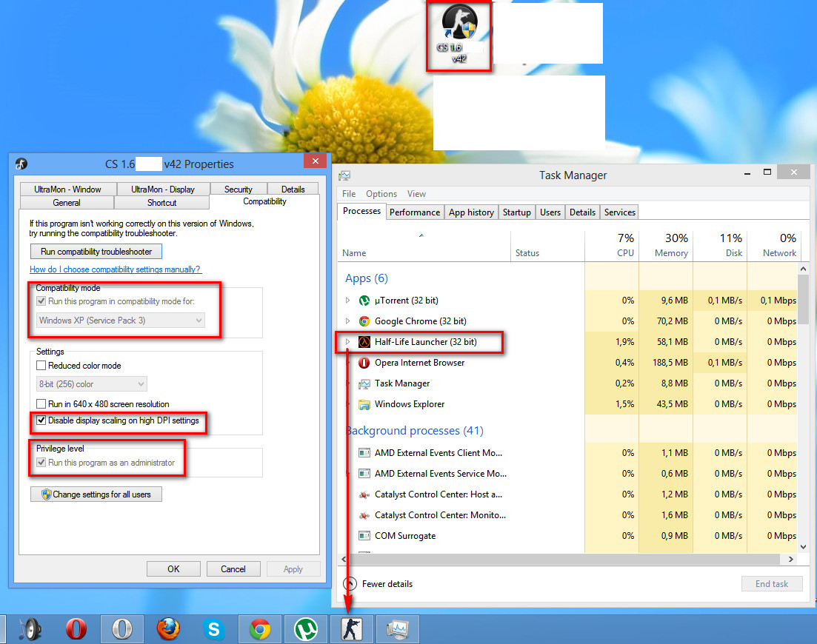
Task: Open the Services tab in Task Manager
Action: point(619,212)
